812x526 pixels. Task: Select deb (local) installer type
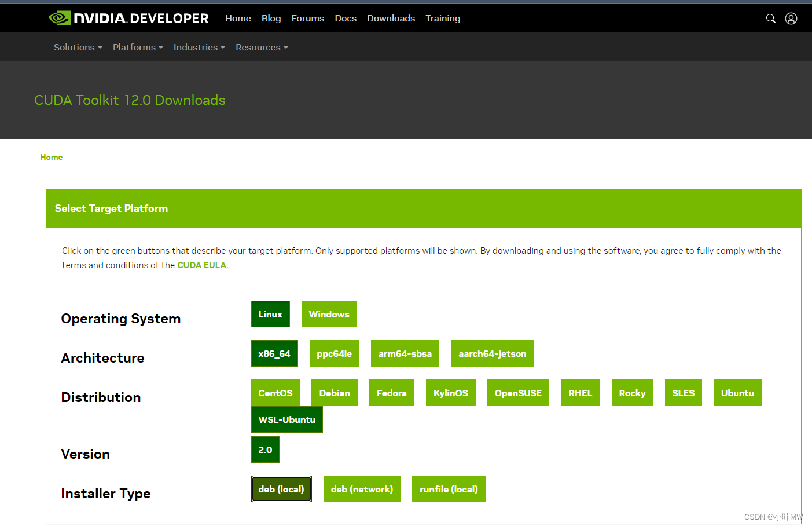pos(281,489)
